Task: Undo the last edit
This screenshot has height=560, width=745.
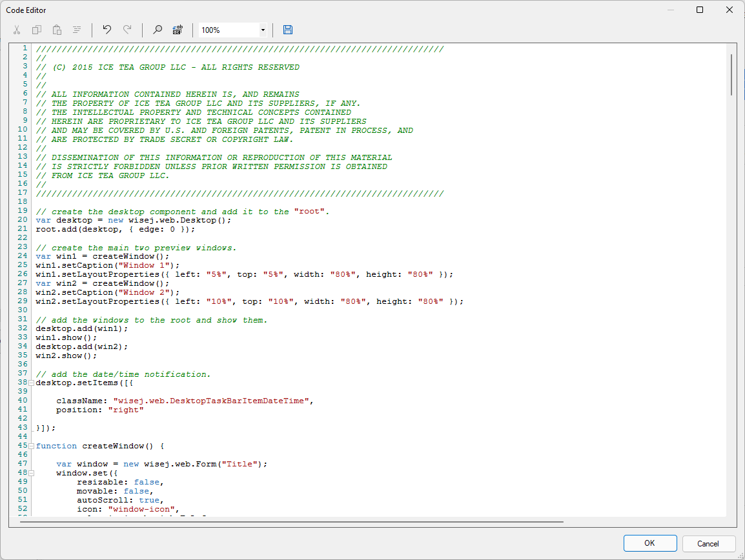Action: click(x=107, y=30)
